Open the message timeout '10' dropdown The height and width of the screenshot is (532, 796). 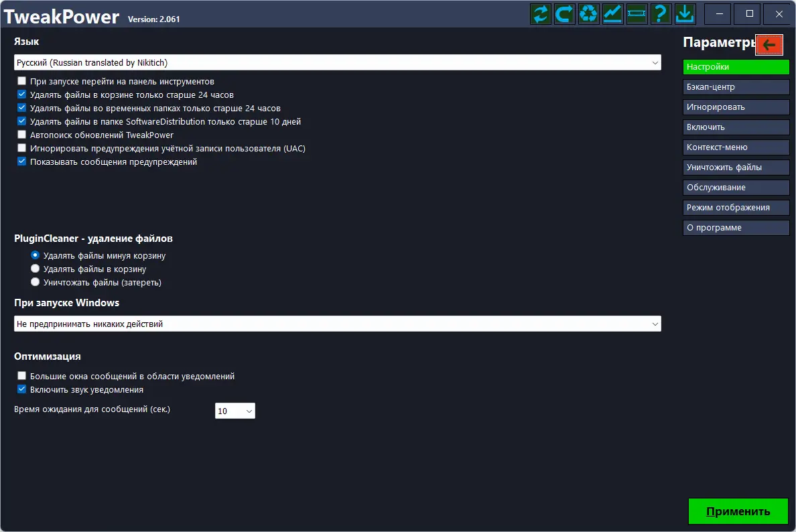pyautogui.click(x=235, y=411)
